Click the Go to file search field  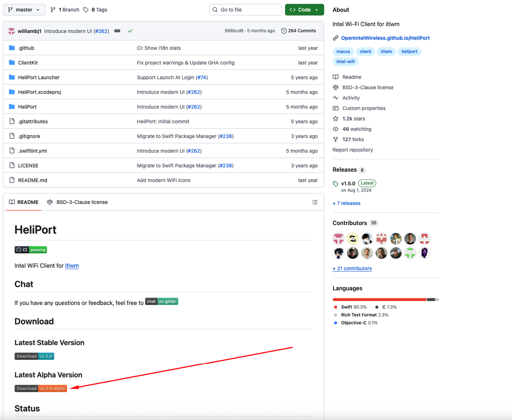tap(245, 9)
